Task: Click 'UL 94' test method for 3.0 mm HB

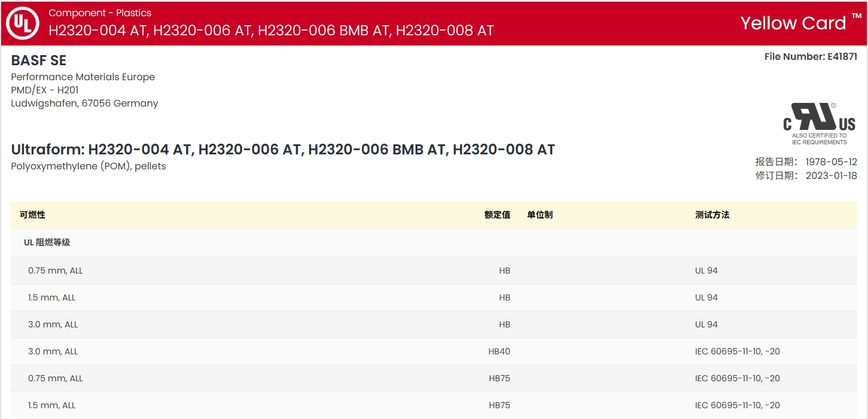Action: 706,324
